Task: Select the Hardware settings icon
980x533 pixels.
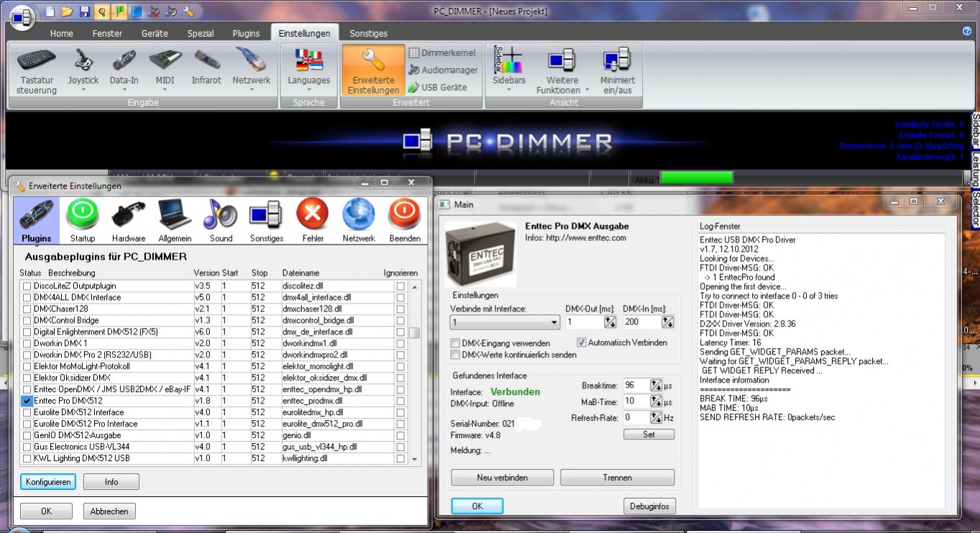Action: pyautogui.click(x=129, y=221)
